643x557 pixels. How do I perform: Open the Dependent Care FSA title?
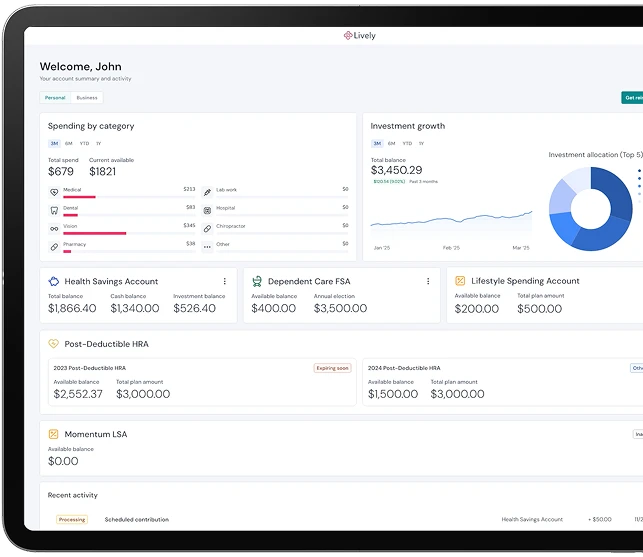coord(309,281)
